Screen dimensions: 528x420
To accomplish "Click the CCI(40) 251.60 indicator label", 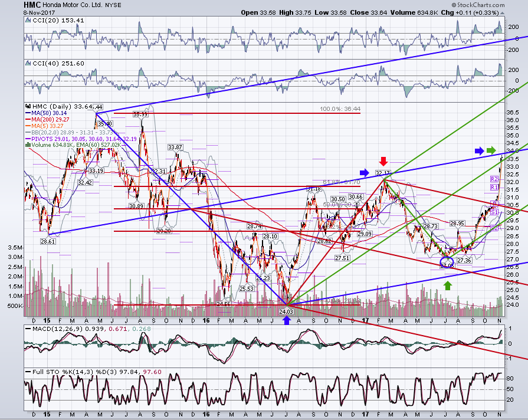I will point(58,64).
